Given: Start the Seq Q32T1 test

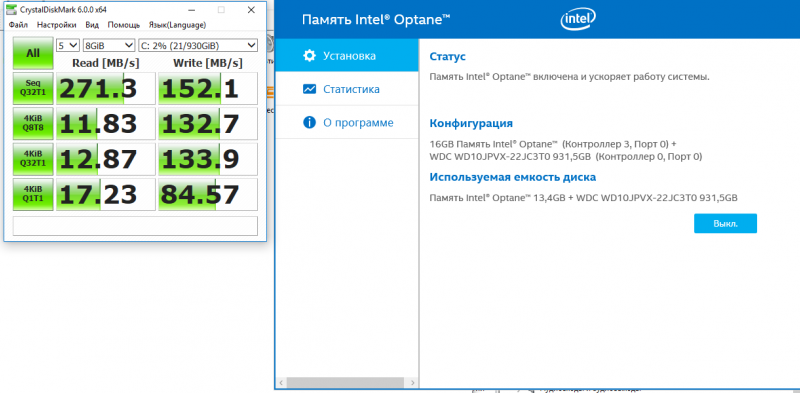Looking at the screenshot, I should (33, 87).
